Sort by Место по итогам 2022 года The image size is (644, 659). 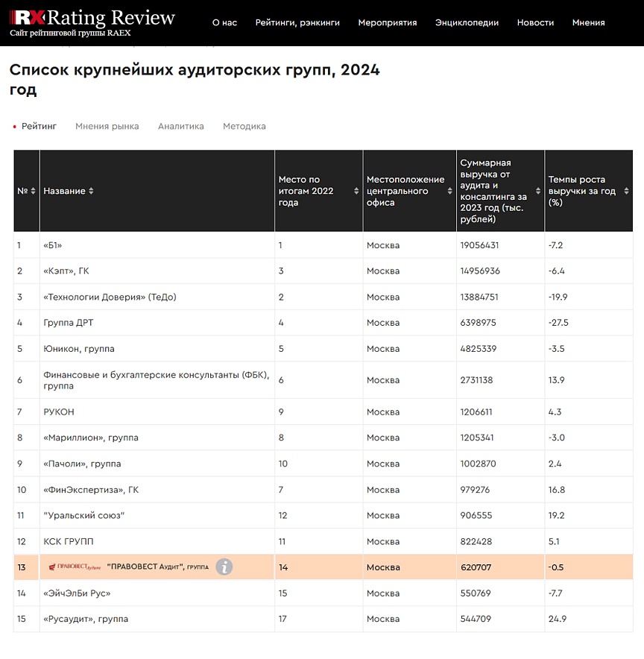point(356,192)
